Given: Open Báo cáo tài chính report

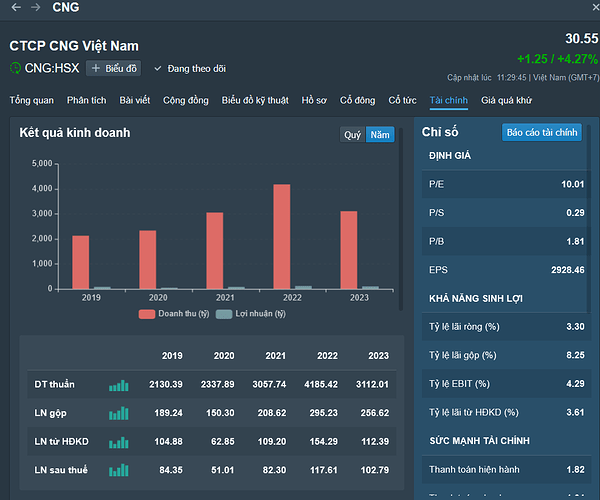Looking at the screenshot, I should (542, 132).
